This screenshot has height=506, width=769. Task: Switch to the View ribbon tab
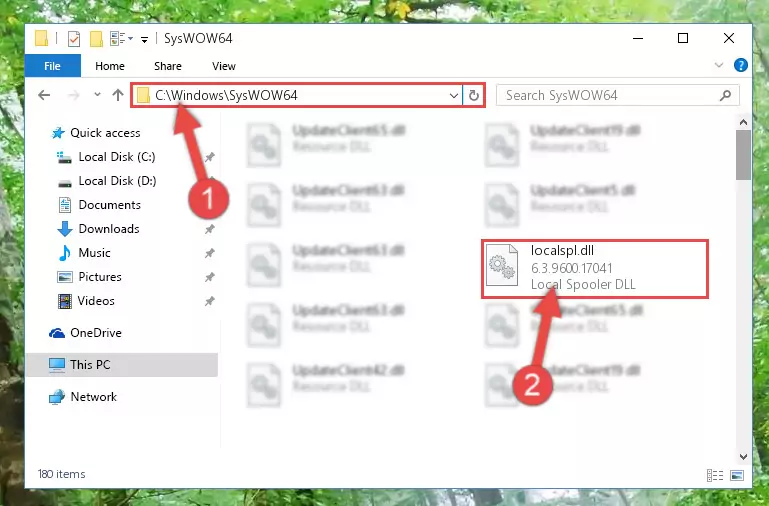point(224,66)
